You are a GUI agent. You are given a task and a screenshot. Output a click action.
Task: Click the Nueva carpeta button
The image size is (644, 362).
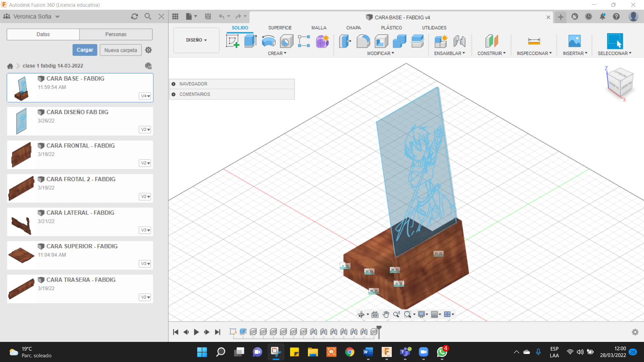(x=121, y=50)
